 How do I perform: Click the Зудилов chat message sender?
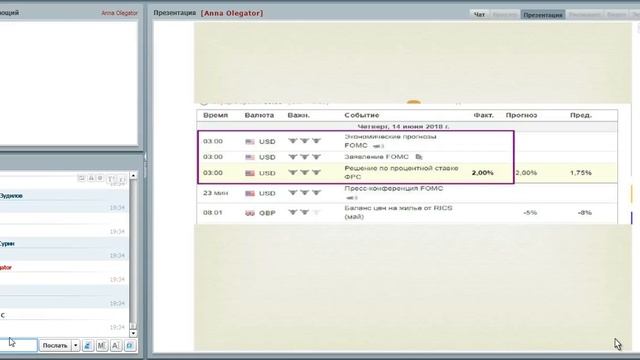point(11,196)
